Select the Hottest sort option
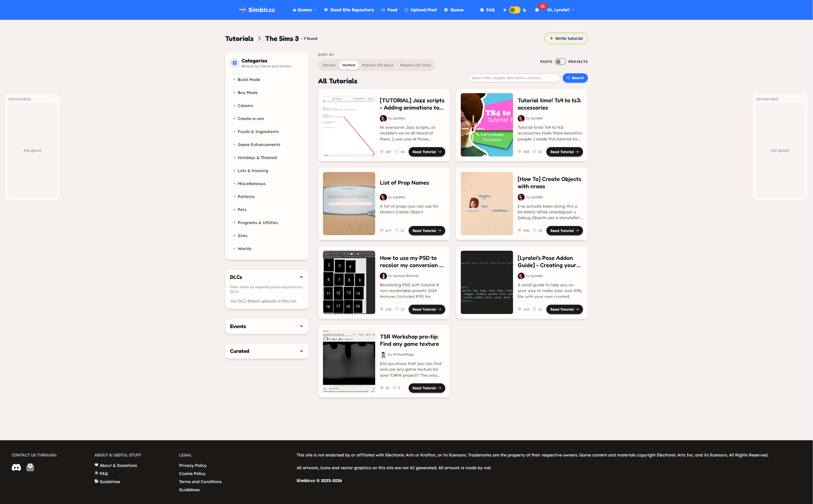 coord(349,65)
